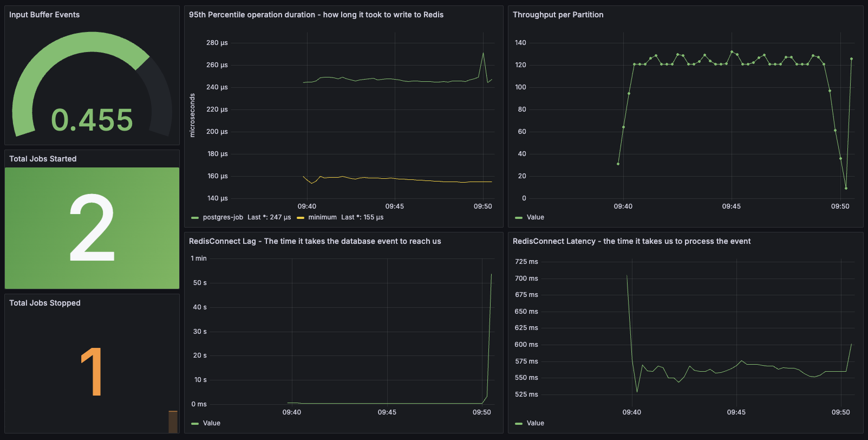Click the 0.455 gauge value
The image size is (868, 440).
click(92, 120)
